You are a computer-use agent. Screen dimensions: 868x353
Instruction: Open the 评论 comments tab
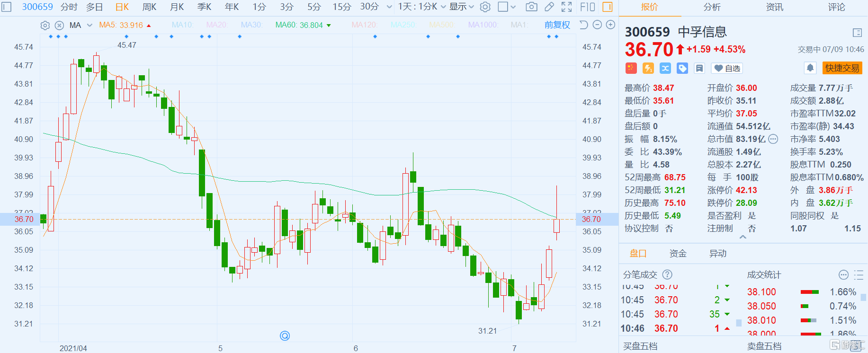click(x=837, y=7)
